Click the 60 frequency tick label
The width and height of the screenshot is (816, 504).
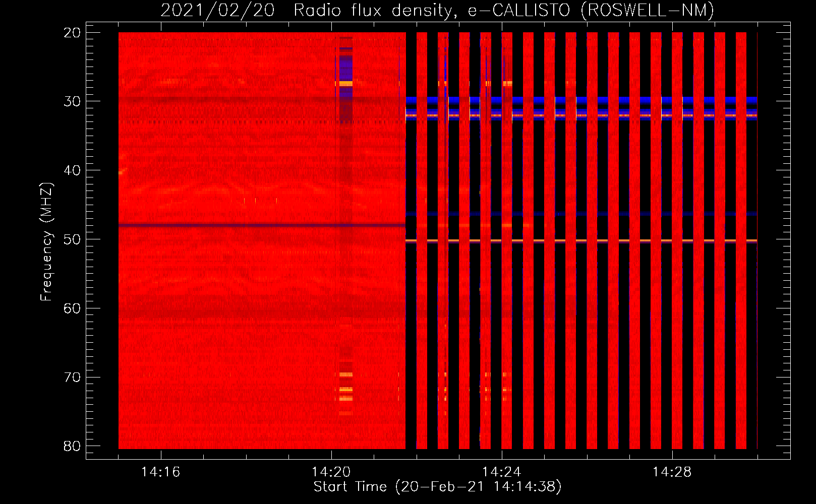pos(73,308)
